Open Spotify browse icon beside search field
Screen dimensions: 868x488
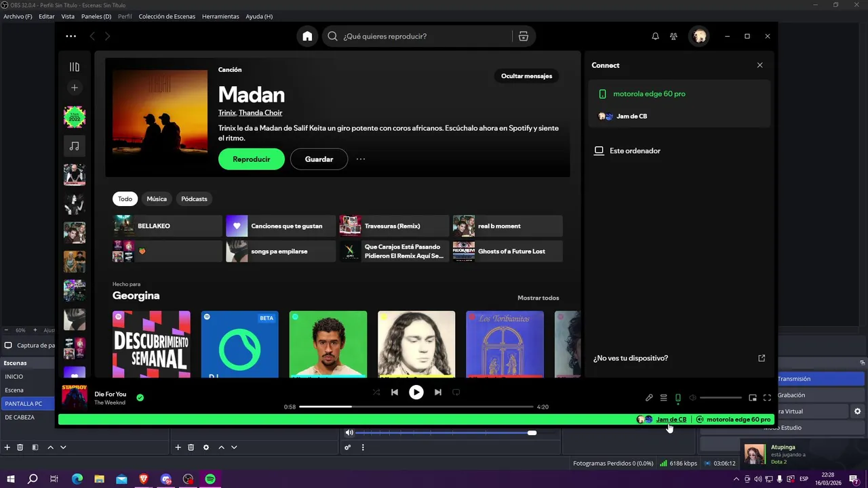pyautogui.click(x=523, y=36)
